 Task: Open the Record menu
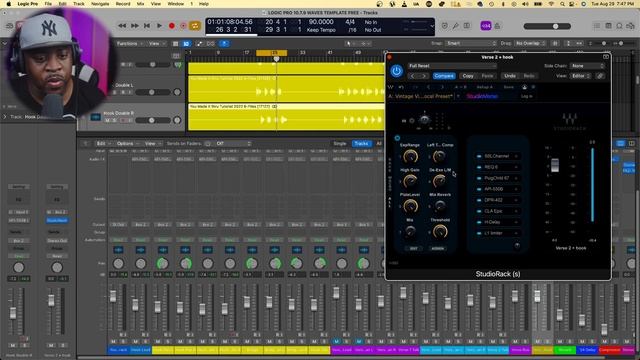123,4
